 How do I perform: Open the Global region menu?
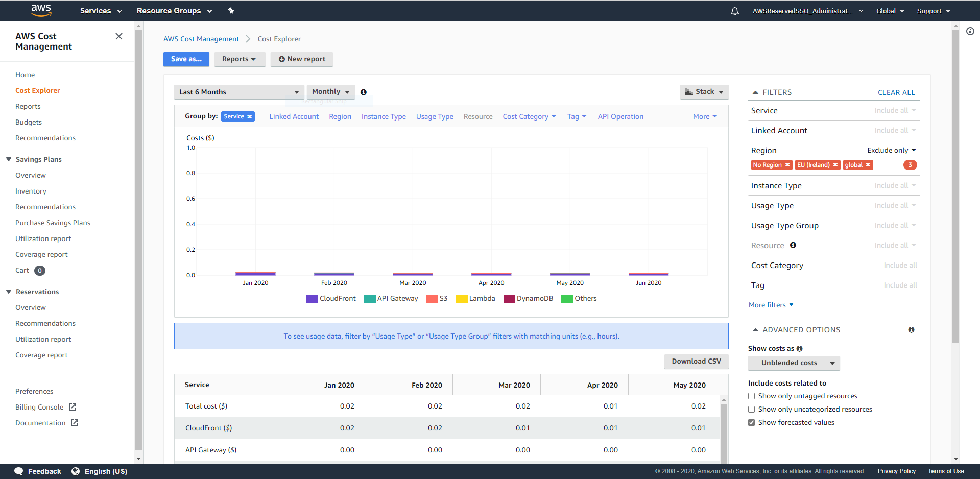(x=890, y=11)
